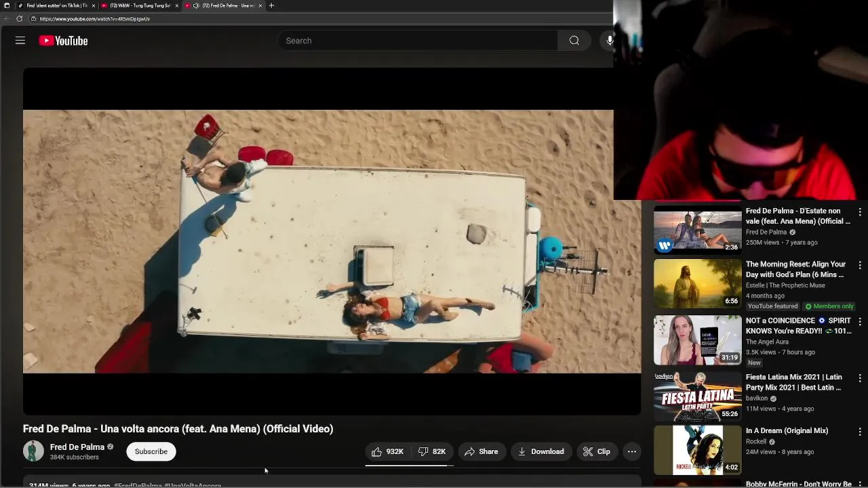Open Fiesta Latina Mix 2021 thumbnail

click(698, 396)
